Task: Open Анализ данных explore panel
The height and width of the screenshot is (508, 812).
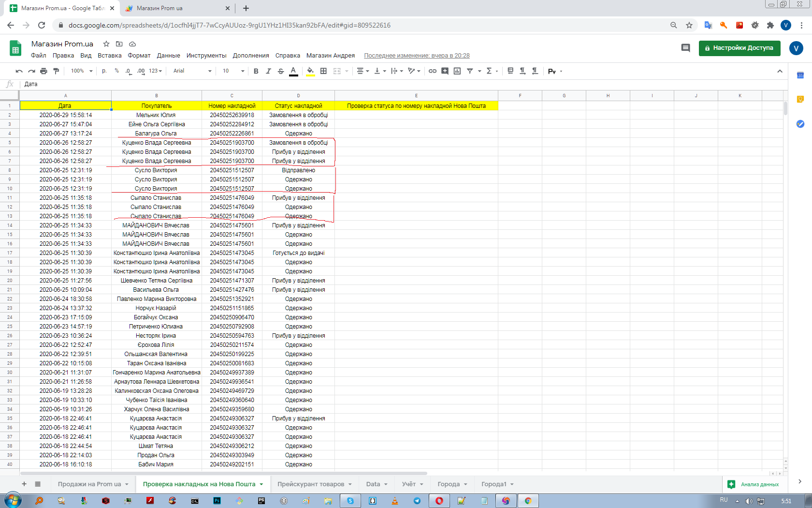Action: pos(753,484)
